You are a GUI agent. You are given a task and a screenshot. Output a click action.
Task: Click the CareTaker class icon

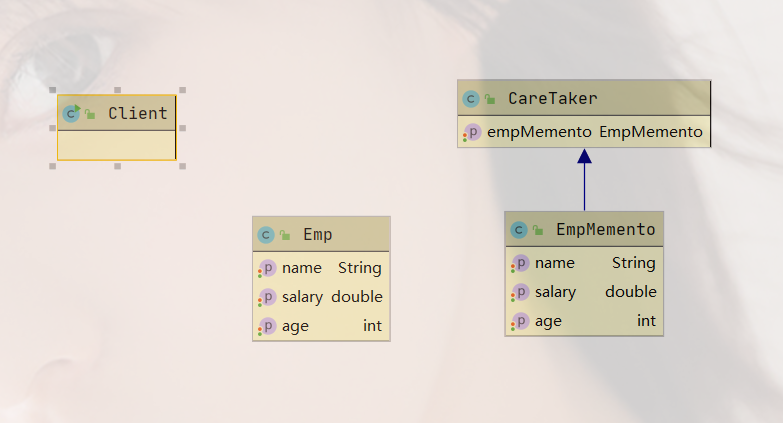(470, 98)
